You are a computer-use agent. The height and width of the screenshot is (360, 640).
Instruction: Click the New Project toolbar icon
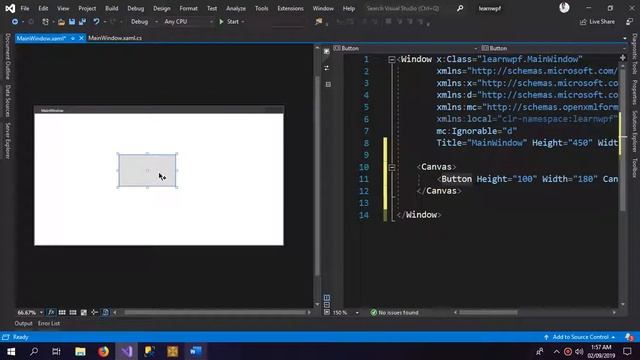click(45, 22)
